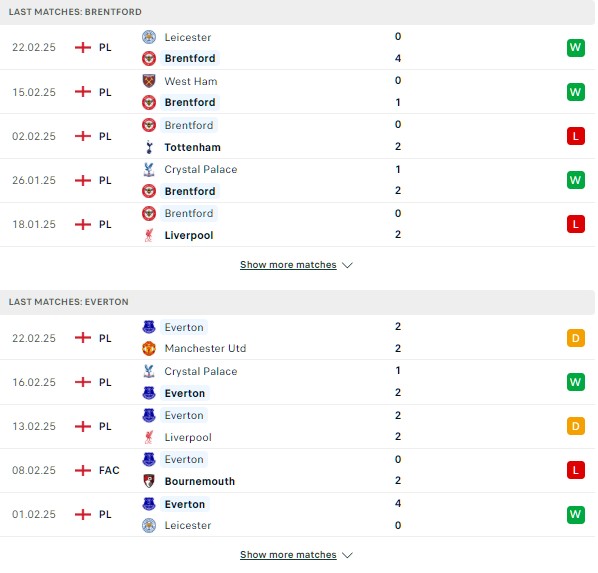Click the West Ham club crest

pyautogui.click(x=149, y=81)
